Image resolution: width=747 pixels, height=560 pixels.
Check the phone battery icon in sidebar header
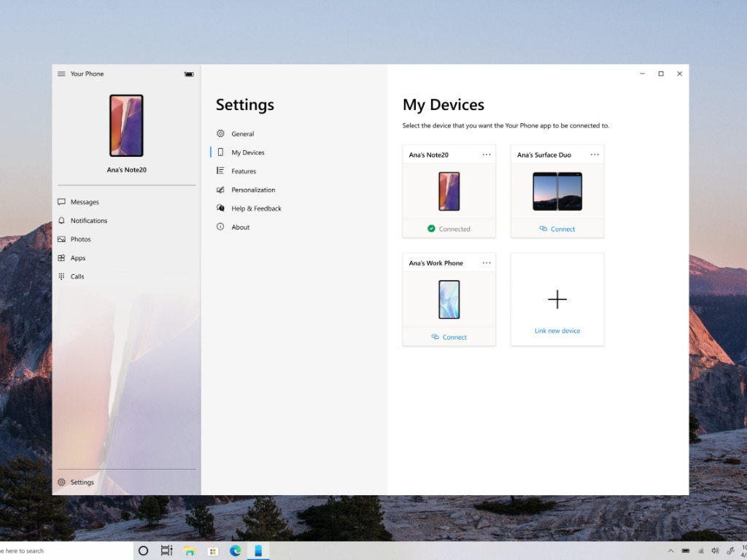(x=189, y=74)
